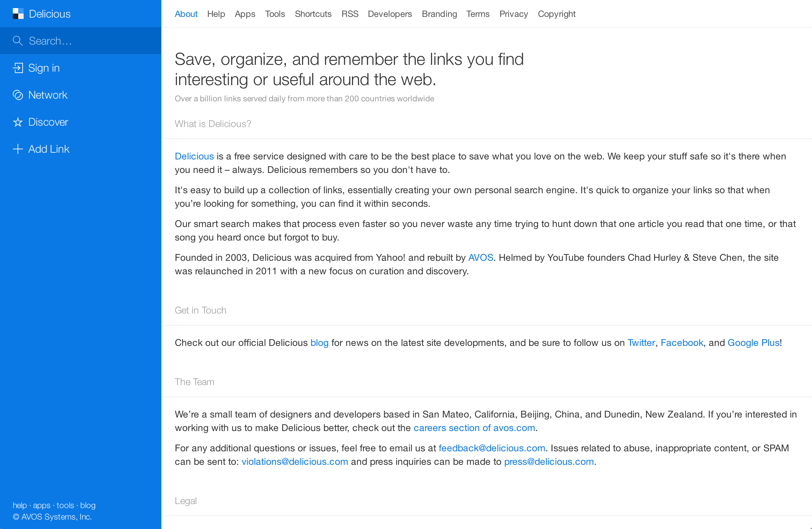Click the Add Link plus icon
812x529 pixels.
coord(18,149)
